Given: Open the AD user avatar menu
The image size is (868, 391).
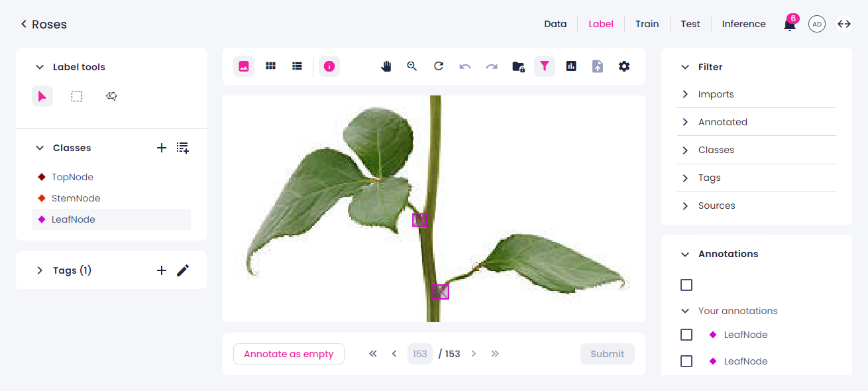Looking at the screenshot, I should click(817, 24).
